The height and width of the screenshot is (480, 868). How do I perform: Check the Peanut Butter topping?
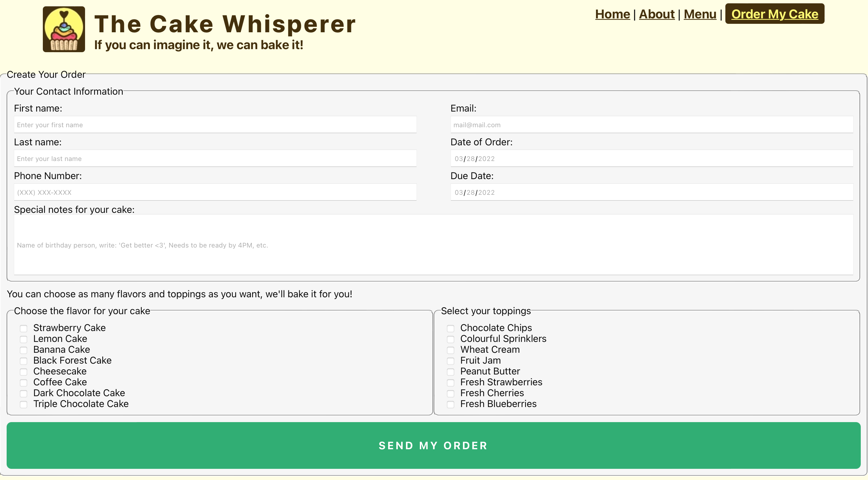451,372
